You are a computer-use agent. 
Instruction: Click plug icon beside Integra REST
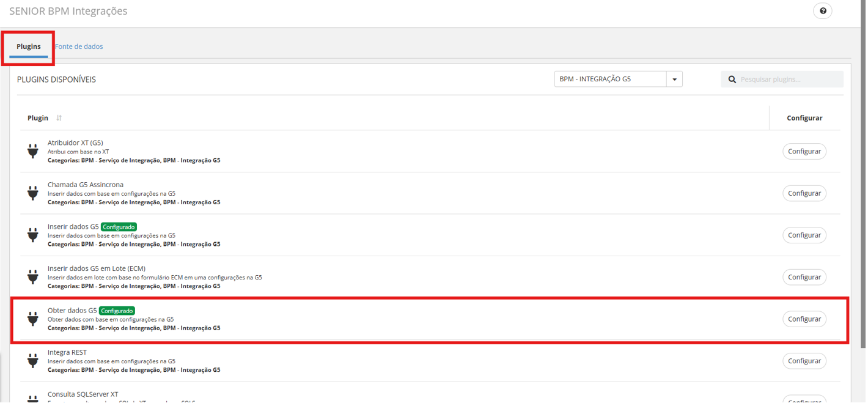click(x=33, y=361)
